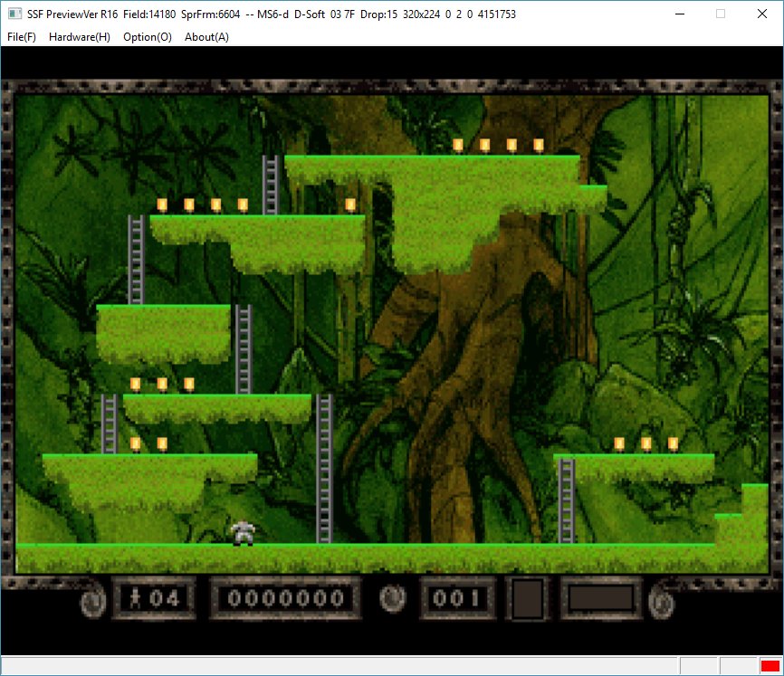Click the SSF app icon in title bar
Screen dimensions: 784x676
pos(14,14)
